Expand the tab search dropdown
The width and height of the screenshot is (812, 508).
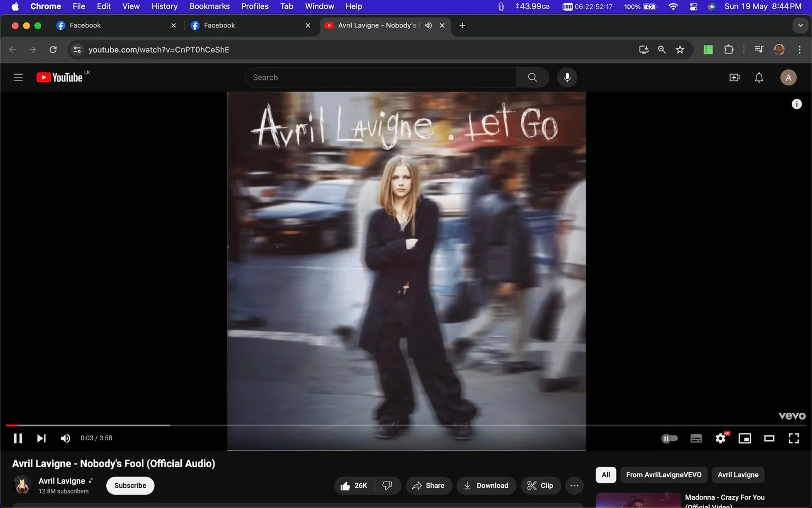point(800,25)
